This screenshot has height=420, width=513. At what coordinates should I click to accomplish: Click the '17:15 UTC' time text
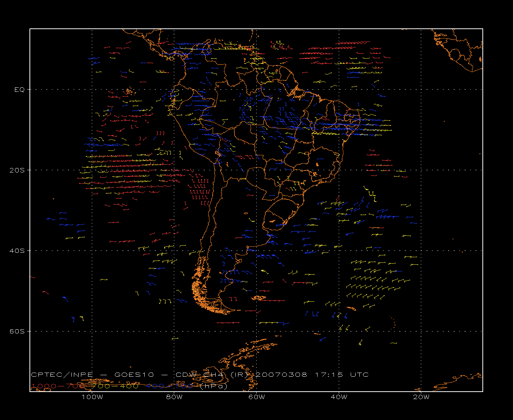[342, 374]
